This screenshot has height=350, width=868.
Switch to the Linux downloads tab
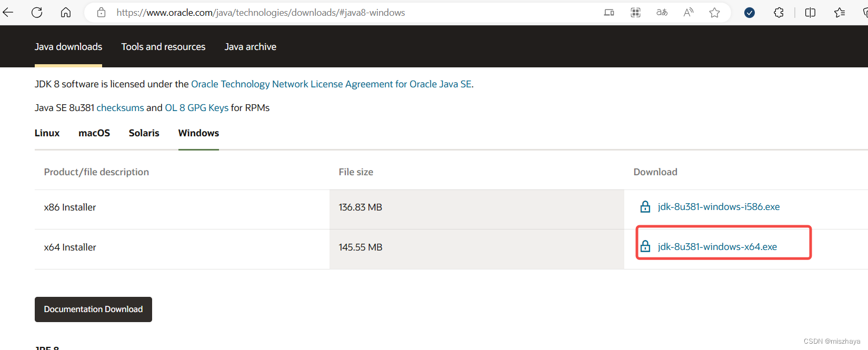pyautogui.click(x=47, y=133)
